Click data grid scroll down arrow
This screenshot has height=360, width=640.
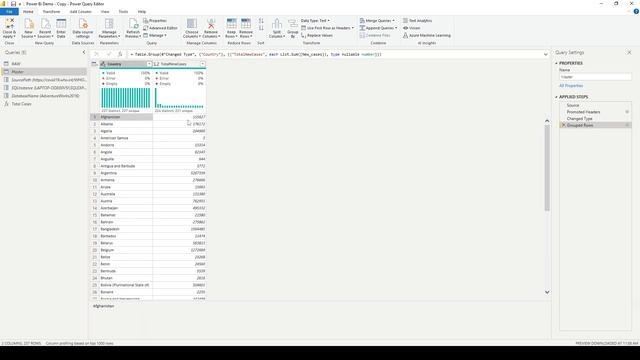[x=547, y=292]
